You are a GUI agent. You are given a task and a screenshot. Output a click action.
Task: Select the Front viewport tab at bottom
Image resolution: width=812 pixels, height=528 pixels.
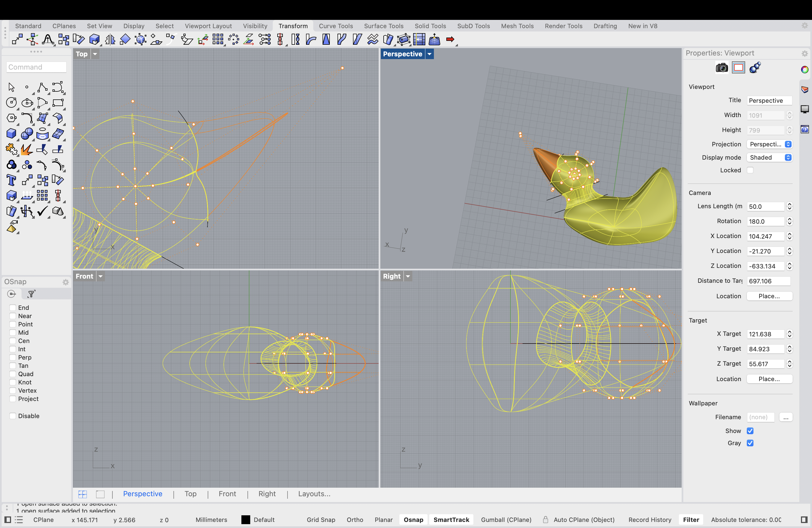(x=227, y=494)
